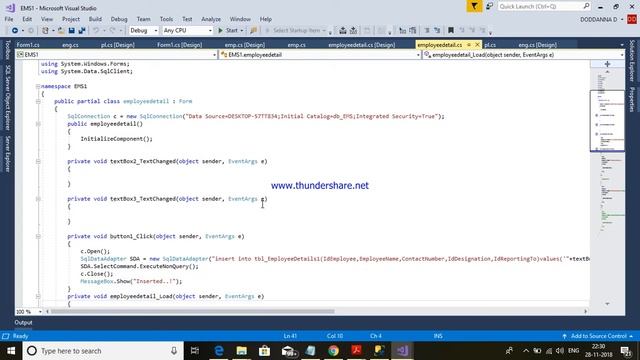This screenshot has height=360, width=640.
Task: Click the Quick Launch search magnifier icon
Action: (x=586, y=6)
